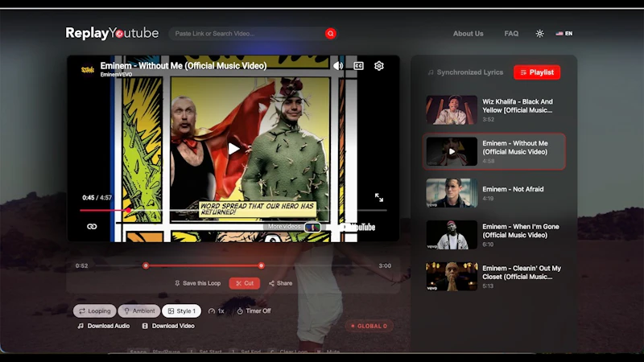Click the loop end handle

261,265
